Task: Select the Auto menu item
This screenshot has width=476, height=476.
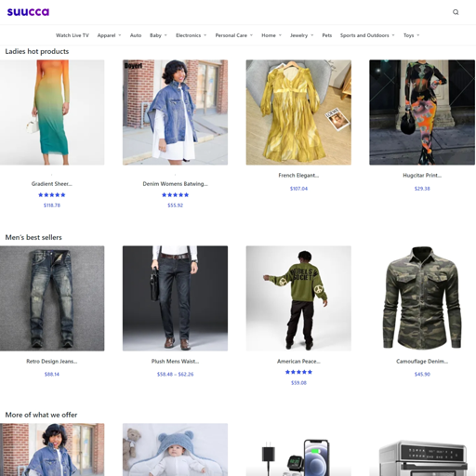Action: pos(136,35)
